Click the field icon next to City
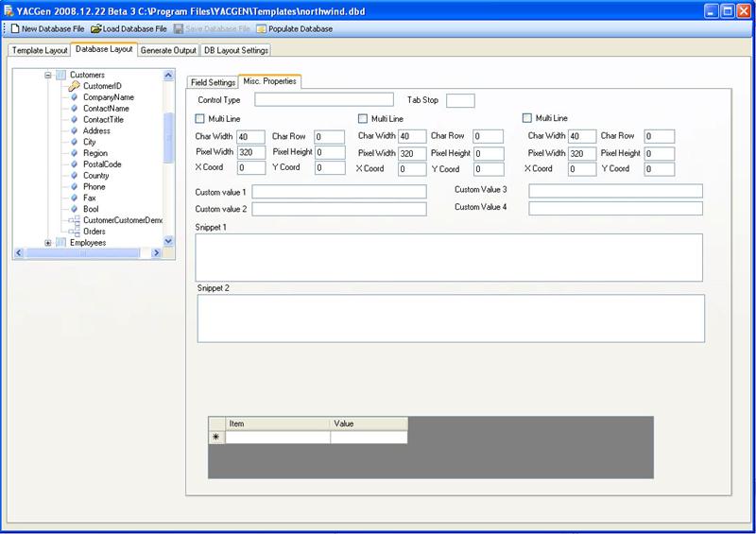Image resolution: width=756 pixels, height=534 pixels. pyautogui.click(x=75, y=142)
